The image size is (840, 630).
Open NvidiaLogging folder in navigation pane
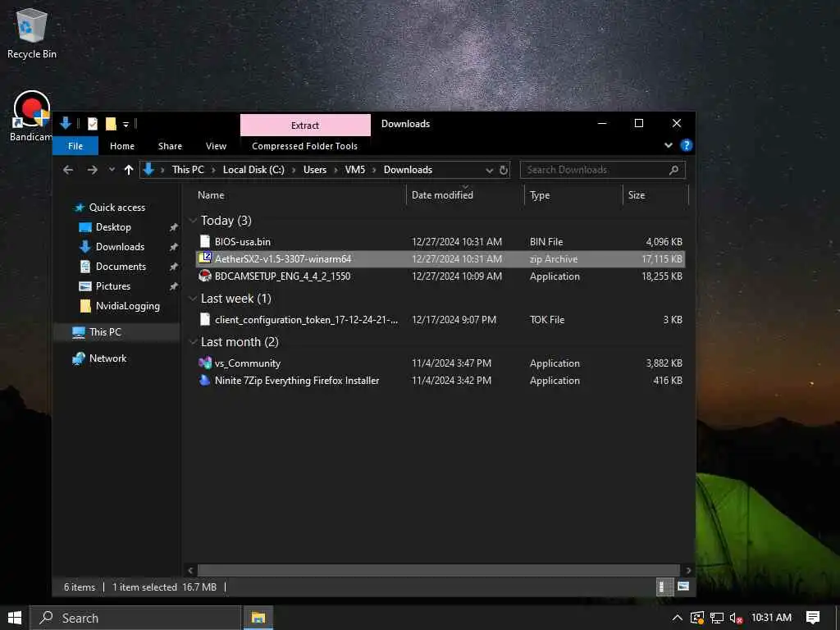tap(127, 306)
